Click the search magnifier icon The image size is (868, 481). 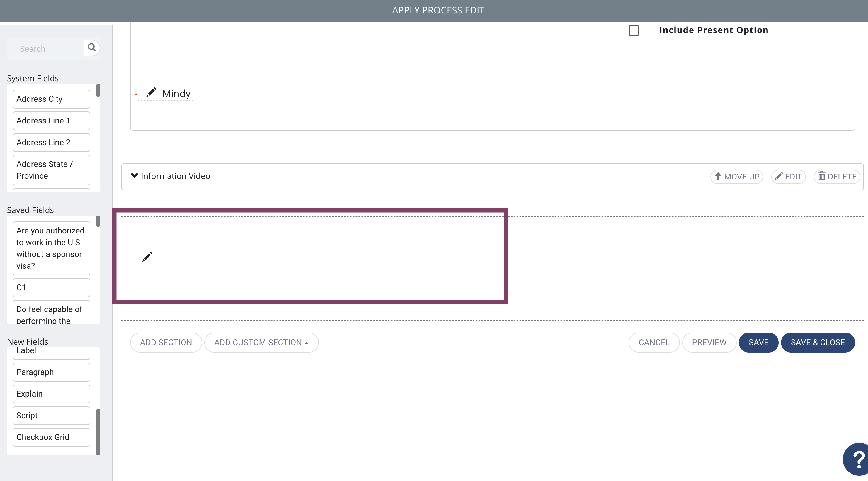click(x=92, y=48)
